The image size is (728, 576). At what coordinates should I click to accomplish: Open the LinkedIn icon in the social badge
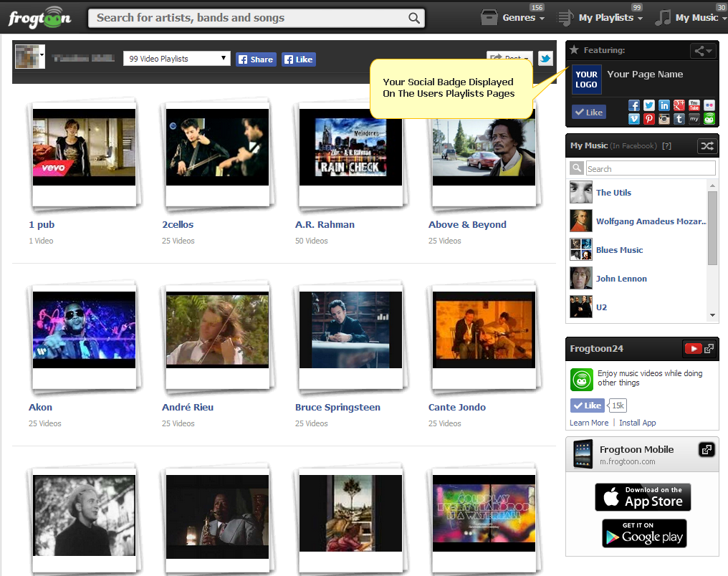click(x=664, y=106)
